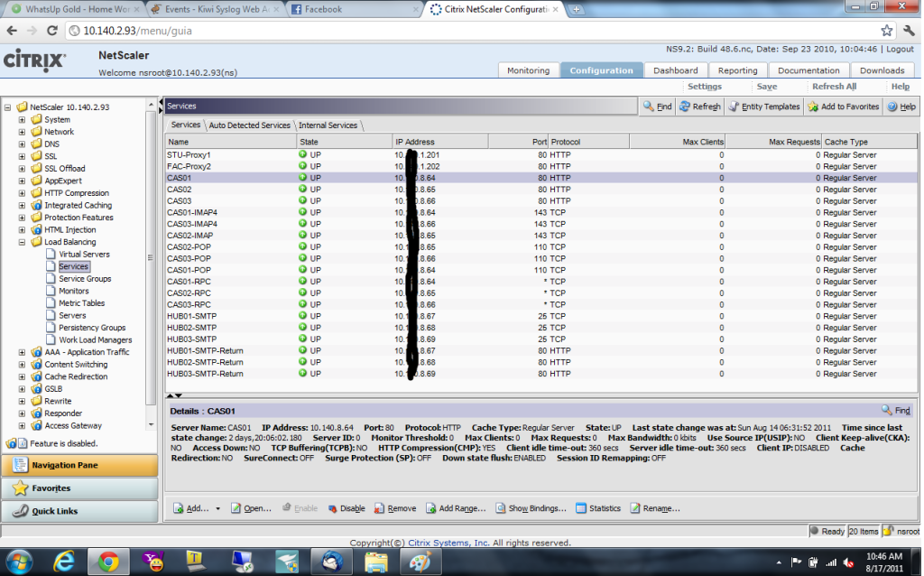Switch to Facebook browser tab
Screen dimensions: 924x576
354,9
